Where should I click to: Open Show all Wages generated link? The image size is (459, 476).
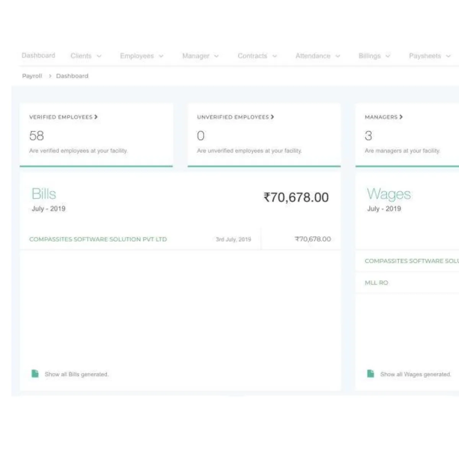point(415,374)
